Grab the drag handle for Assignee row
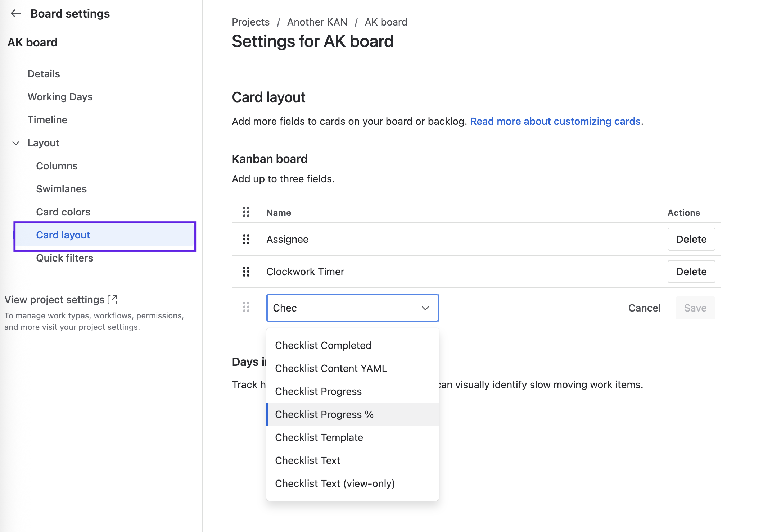Screen dimensions: 772x532 point(246,239)
